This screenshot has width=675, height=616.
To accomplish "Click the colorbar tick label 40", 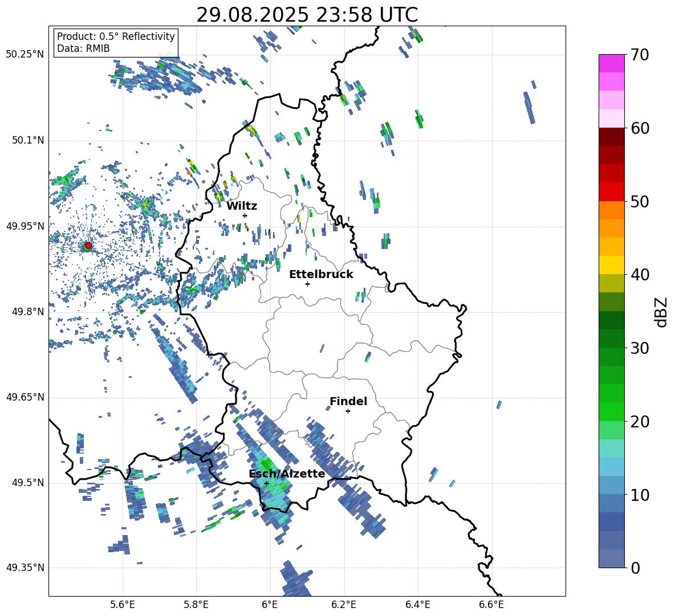I will [x=640, y=275].
